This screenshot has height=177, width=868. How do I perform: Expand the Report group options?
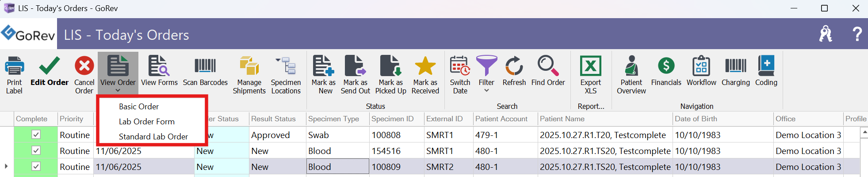[x=591, y=106]
